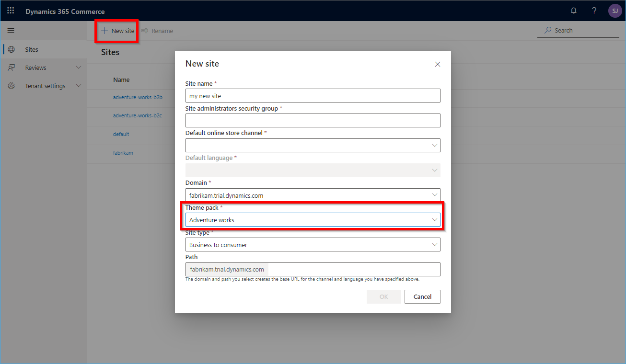
Task: Cancel the New site dialog
Action: click(422, 296)
